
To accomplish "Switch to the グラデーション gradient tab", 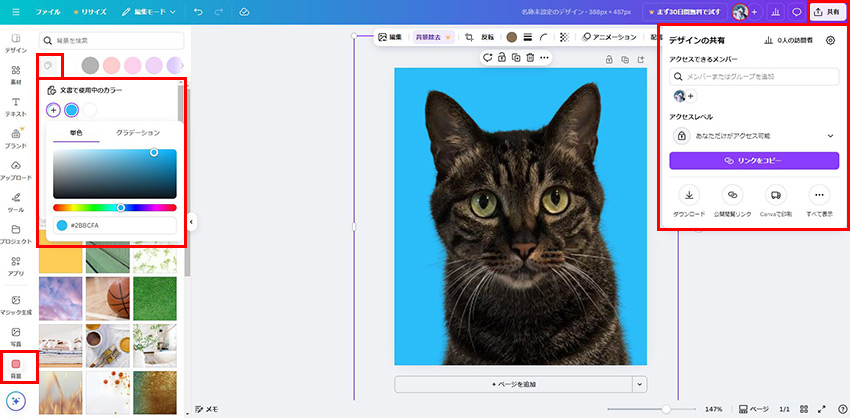I will tap(137, 132).
